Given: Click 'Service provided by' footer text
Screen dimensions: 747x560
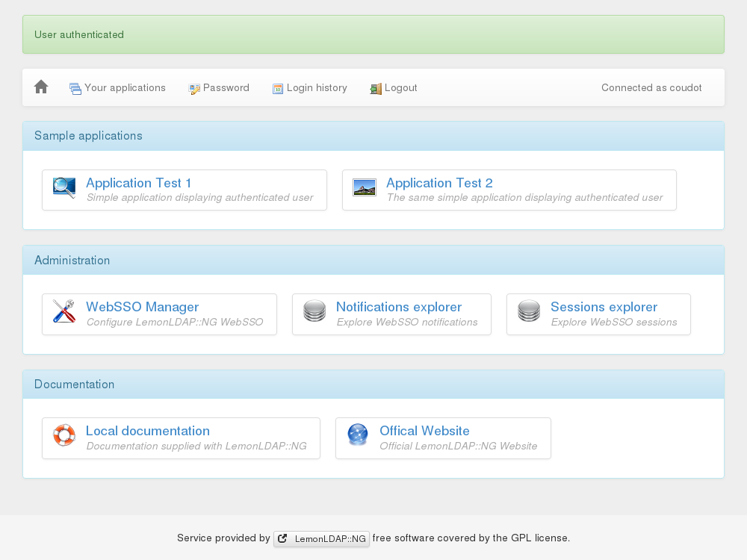Looking at the screenshot, I should 223,538.
